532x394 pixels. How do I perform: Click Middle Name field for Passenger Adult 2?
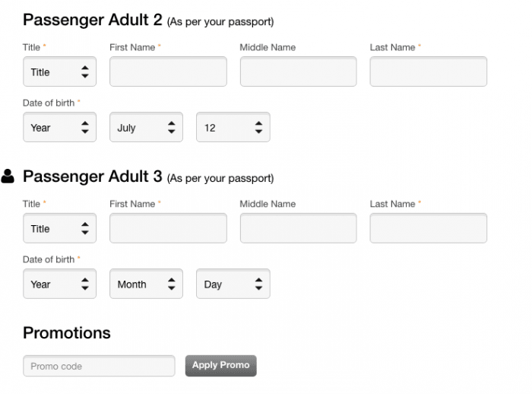coord(298,71)
